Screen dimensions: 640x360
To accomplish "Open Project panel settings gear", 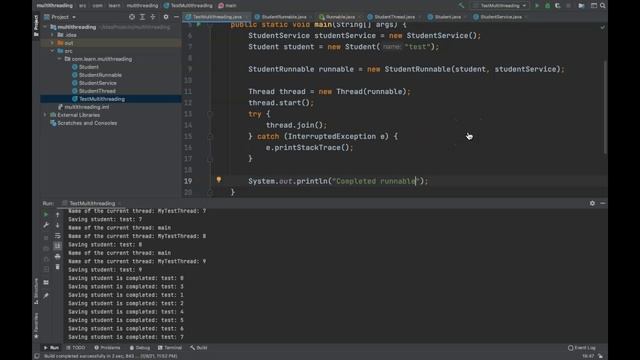I will point(166,17).
